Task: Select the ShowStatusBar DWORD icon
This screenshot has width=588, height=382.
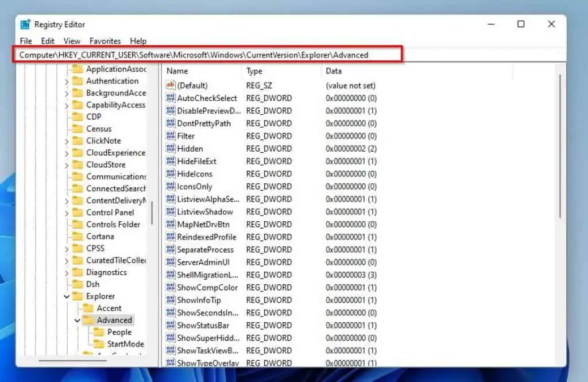Action: [x=170, y=325]
